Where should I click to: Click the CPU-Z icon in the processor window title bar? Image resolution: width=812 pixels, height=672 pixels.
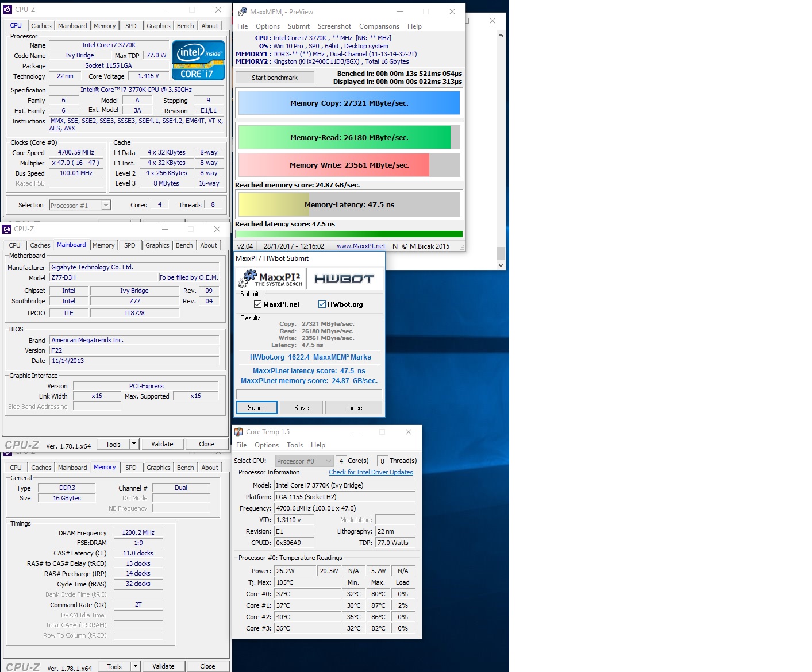[x=7, y=10]
